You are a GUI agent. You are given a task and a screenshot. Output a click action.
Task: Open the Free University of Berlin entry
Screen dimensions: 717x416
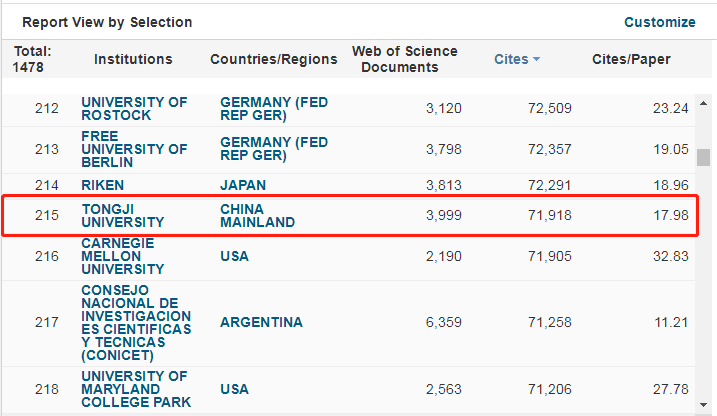[x=134, y=149]
